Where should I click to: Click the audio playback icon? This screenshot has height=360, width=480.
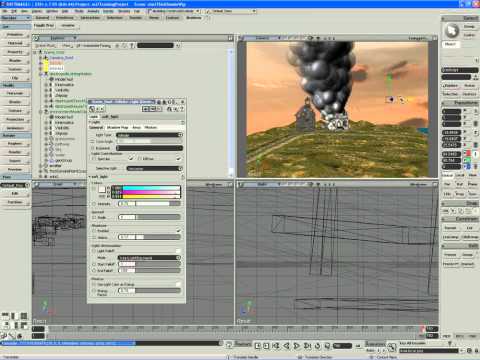pyautogui.click(x=327, y=346)
